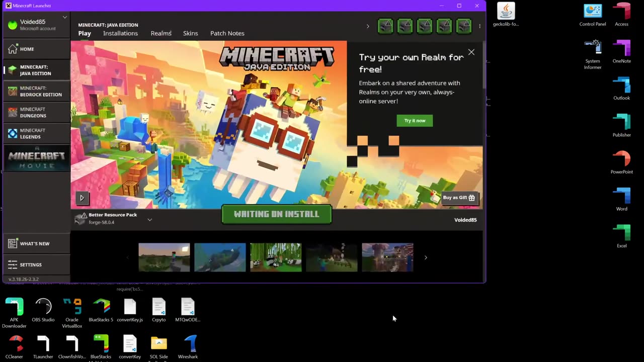Open the Minecraft Movie banner
644x362 pixels.
pyautogui.click(x=36, y=158)
